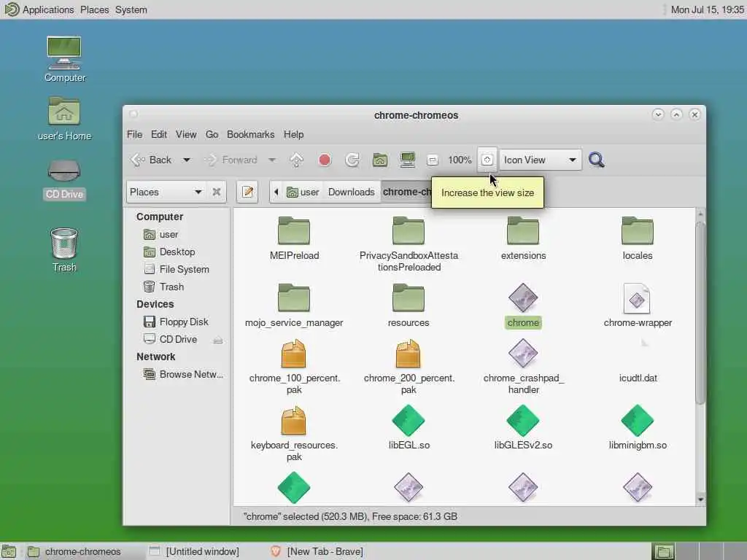Select PrivacySandboxAttestationsPreloaded folder
This screenshot has width=747, height=560.
point(409,244)
